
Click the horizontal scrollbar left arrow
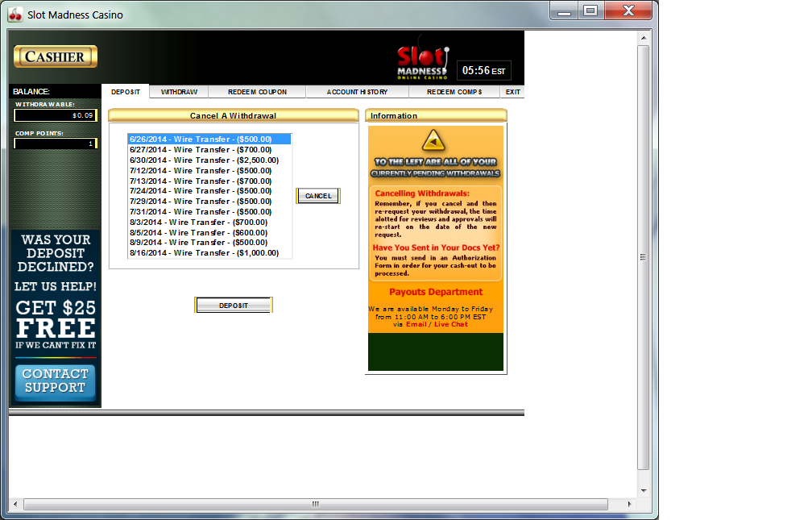pyautogui.click(x=15, y=504)
